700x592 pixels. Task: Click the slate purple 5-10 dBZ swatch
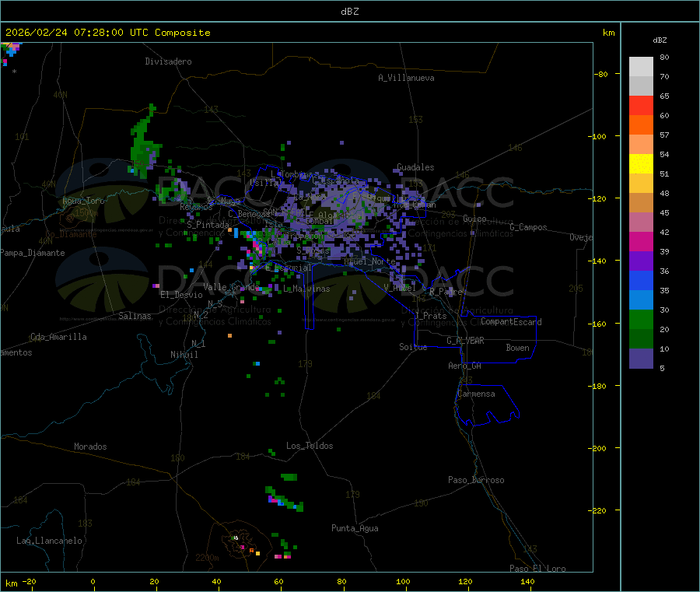(x=641, y=358)
